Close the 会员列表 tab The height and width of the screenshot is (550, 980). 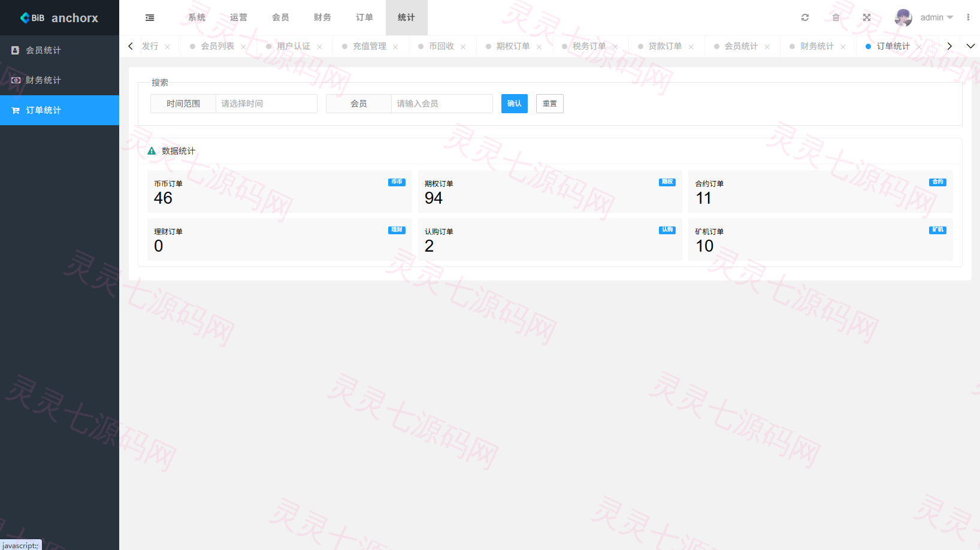(x=243, y=47)
